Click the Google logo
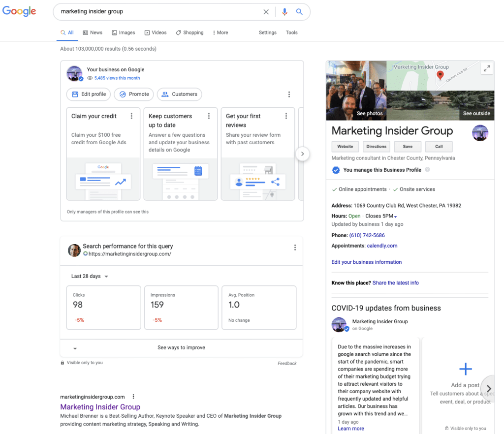Viewport: 504px width, 434px height. tap(19, 11)
